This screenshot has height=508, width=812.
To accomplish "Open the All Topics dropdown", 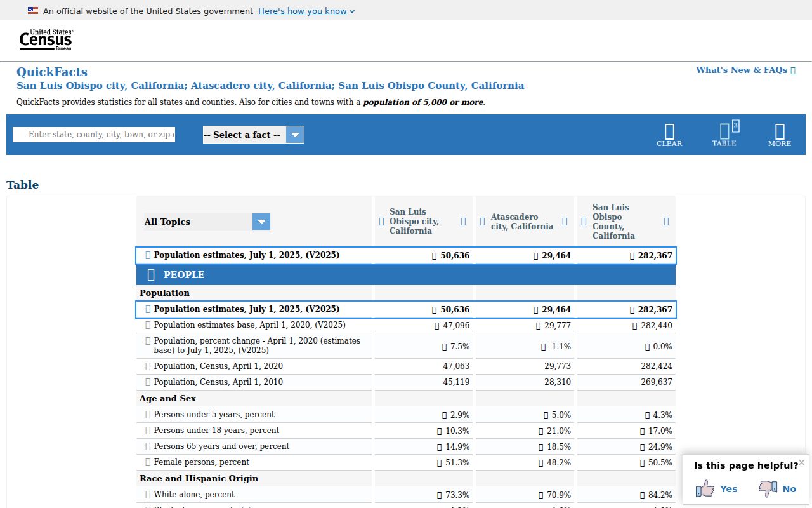I will click(207, 222).
